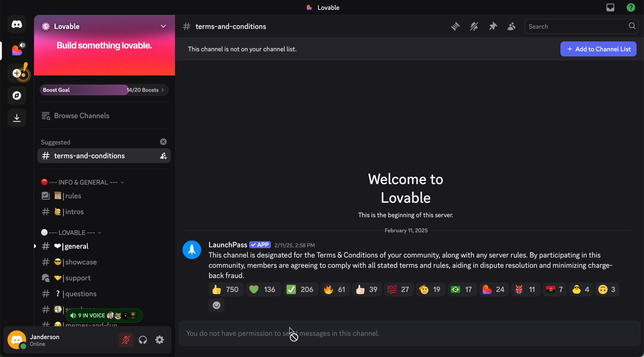644x357 pixels.
Task: Open the Help question mark icon
Action: (631, 7)
